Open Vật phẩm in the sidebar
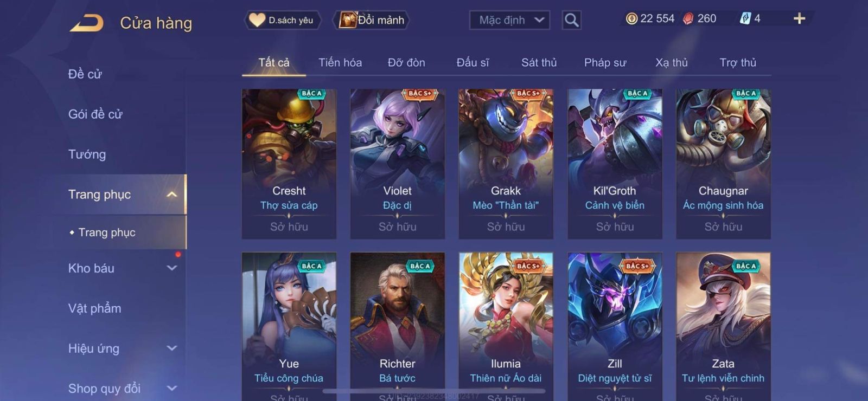 click(x=94, y=308)
